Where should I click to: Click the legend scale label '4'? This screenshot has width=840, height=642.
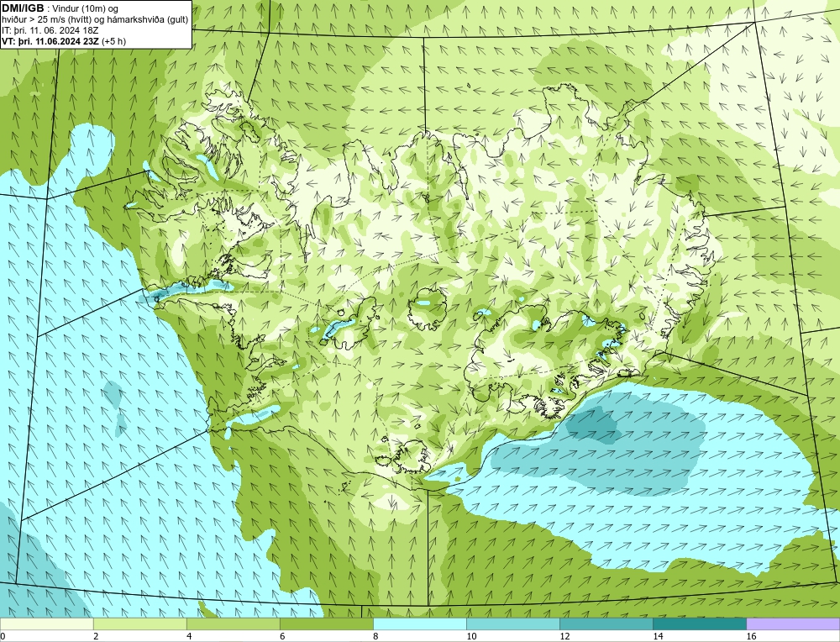189,636
